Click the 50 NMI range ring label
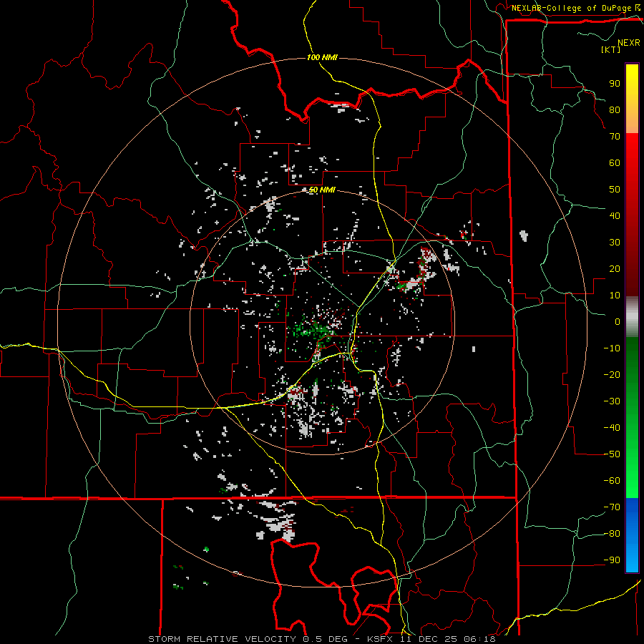 322,190
